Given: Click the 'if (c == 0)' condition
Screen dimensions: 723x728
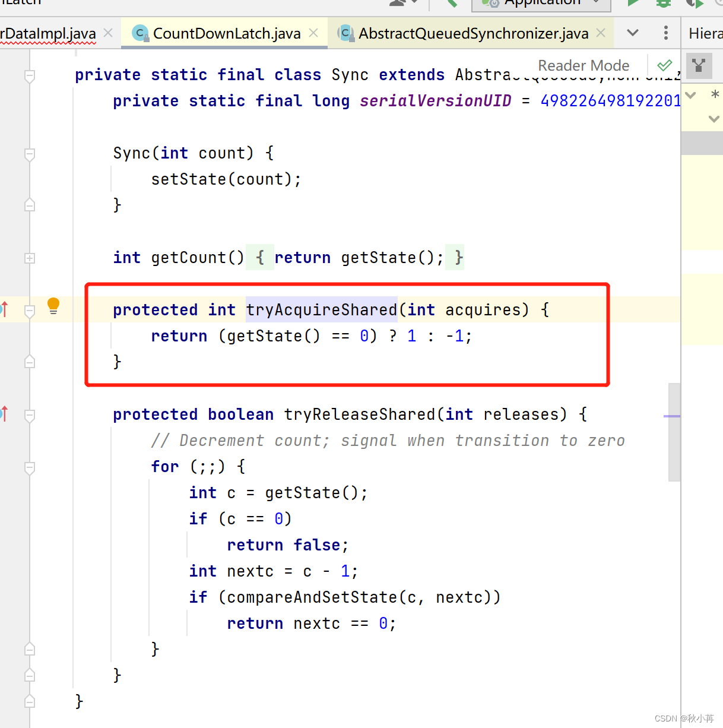Looking at the screenshot, I should tap(240, 518).
